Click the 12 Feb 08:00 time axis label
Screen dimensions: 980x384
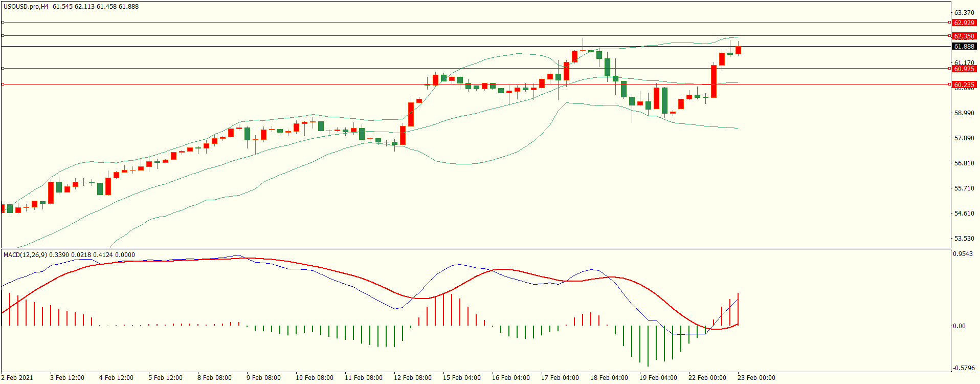tap(412, 378)
